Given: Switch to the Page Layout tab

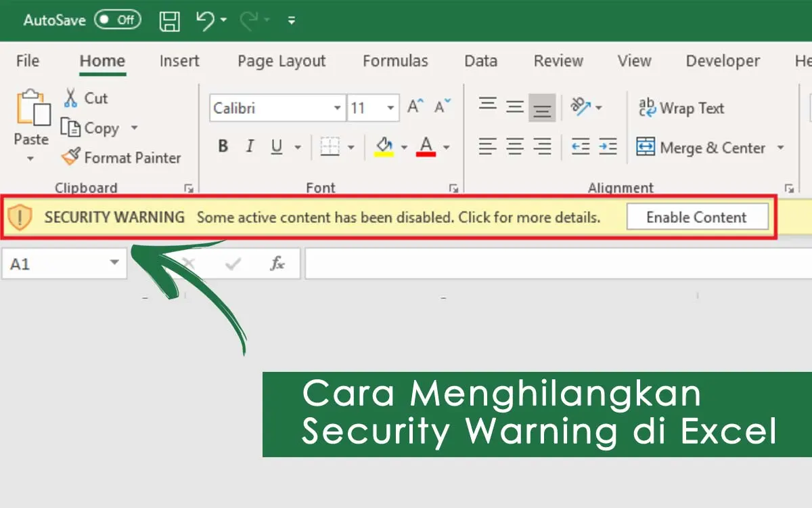Looking at the screenshot, I should click(281, 61).
